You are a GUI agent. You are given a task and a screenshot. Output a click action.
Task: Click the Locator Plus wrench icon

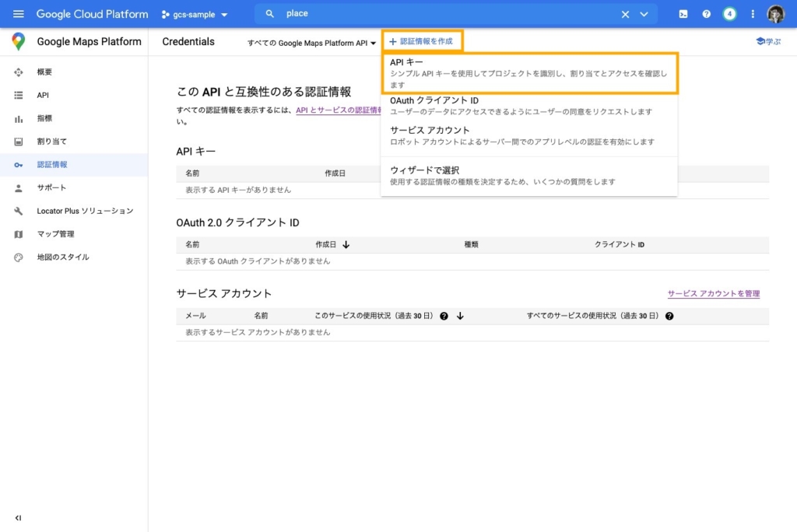19,211
